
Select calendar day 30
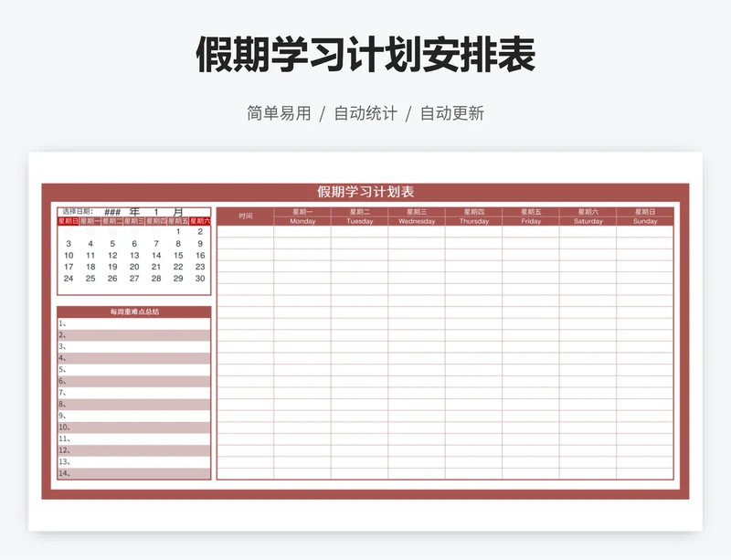(x=200, y=279)
